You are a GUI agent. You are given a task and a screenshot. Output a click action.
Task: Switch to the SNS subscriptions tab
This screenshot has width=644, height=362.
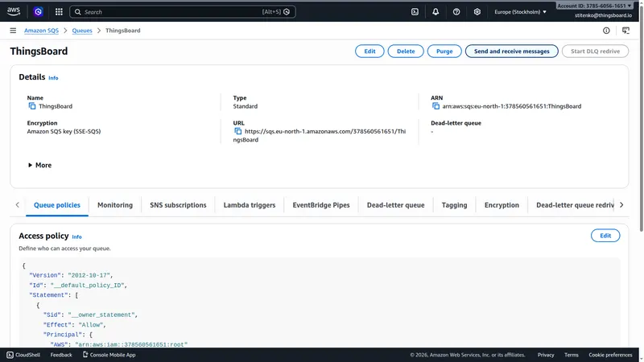pyautogui.click(x=178, y=205)
